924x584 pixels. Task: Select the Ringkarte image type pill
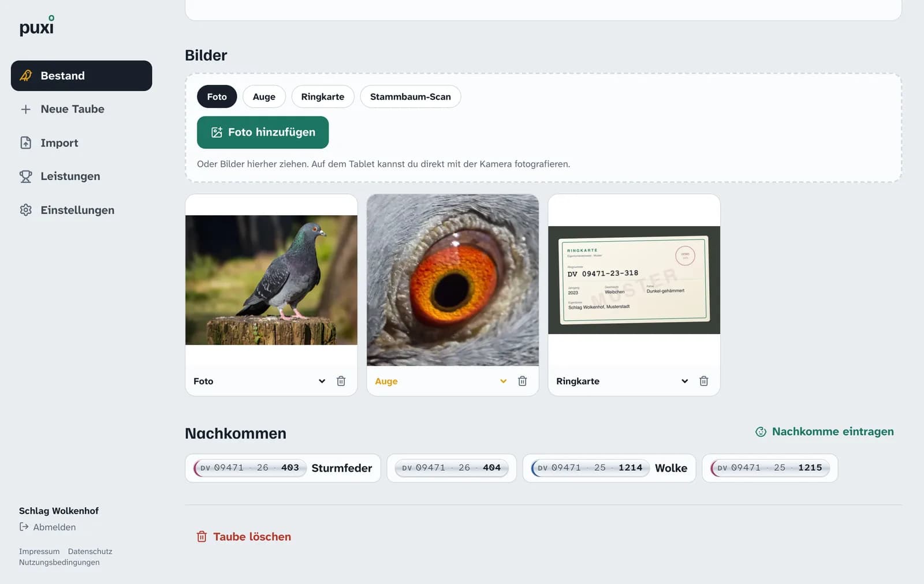(323, 96)
